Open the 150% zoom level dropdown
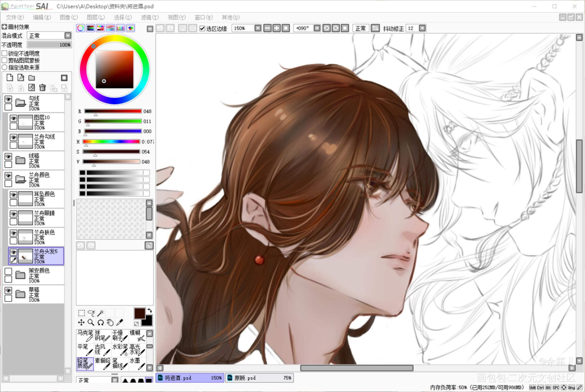Image resolution: width=585 pixels, height=392 pixels. coord(258,28)
